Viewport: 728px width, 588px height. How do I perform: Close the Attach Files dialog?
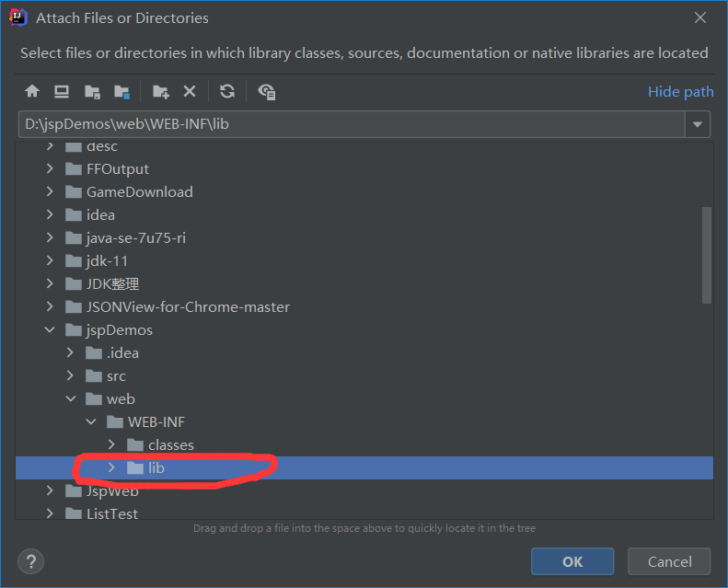700,17
